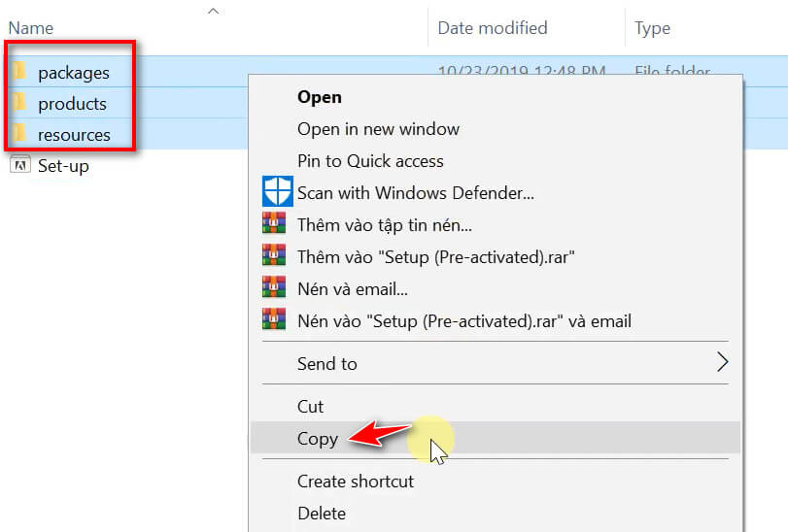Image resolution: width=788 pixels, height=532 pixels.
Task: Select 'Nén vào "Setup (Pre-activated).rar" và email'
Action: click(464, 319)
